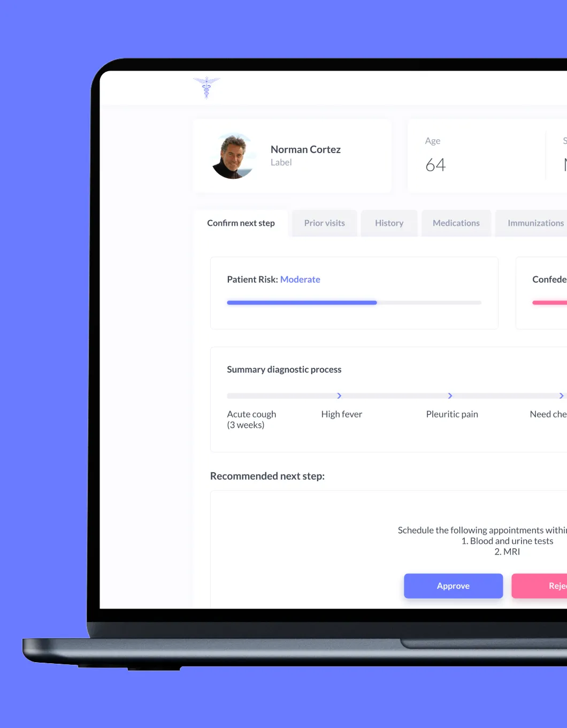567x728 pixels.
Task: View the Medications tab
Action: (456, 223)
